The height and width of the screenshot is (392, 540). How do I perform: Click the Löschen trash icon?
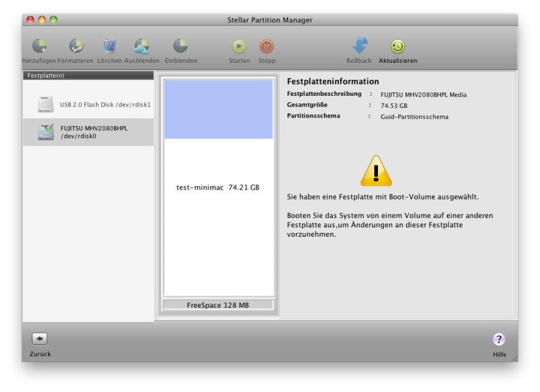109,46
